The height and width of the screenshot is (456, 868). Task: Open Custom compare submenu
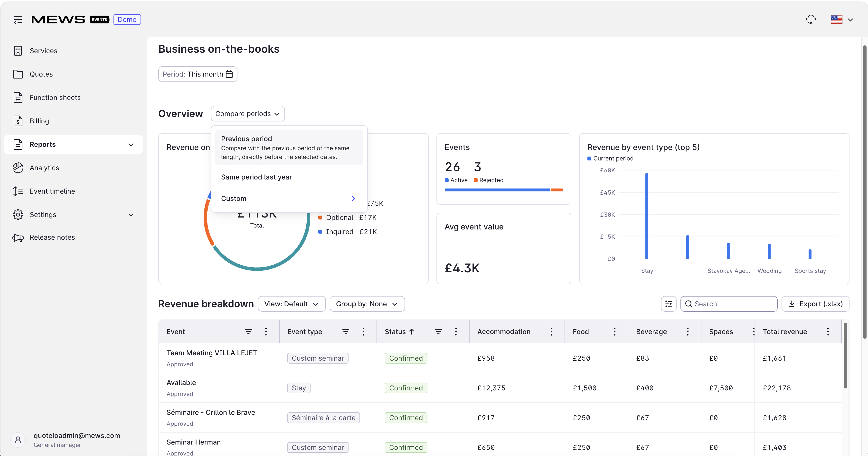click(x=289, y=199)
